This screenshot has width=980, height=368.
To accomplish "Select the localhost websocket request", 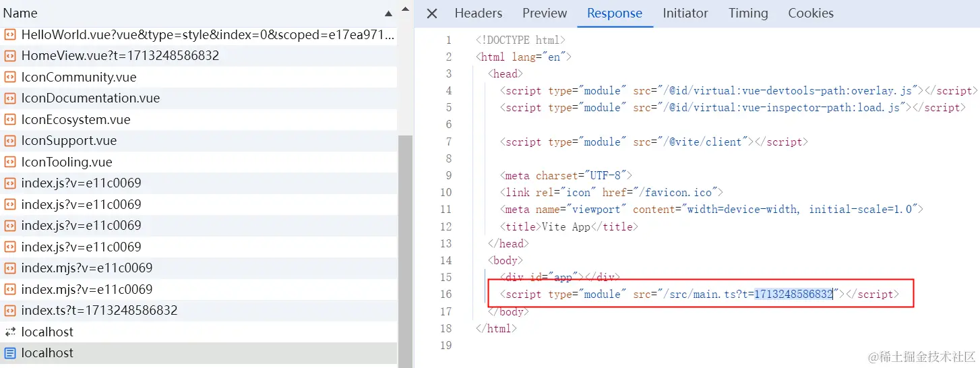I will point(198,332).
